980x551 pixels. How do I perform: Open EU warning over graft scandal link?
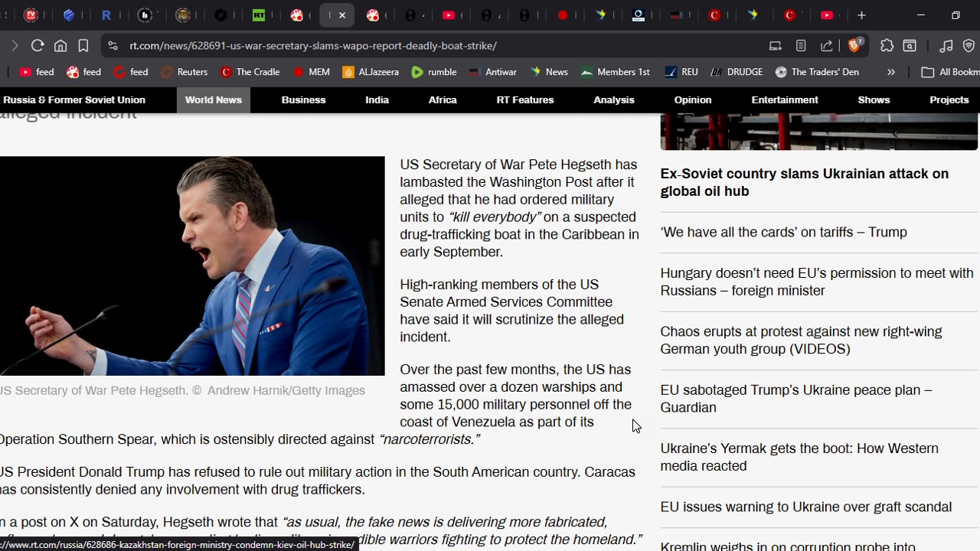(x=806, y=507)
